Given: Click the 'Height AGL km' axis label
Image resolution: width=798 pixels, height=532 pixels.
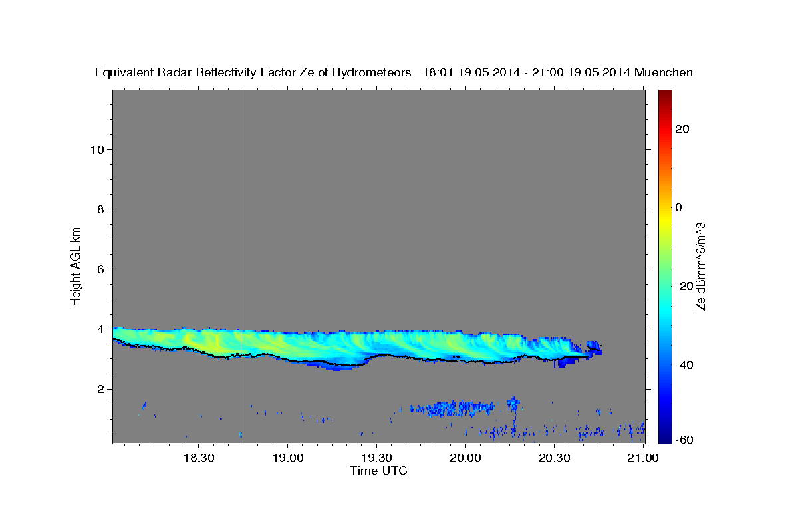Looking at the screenshot, I should 76,265.
